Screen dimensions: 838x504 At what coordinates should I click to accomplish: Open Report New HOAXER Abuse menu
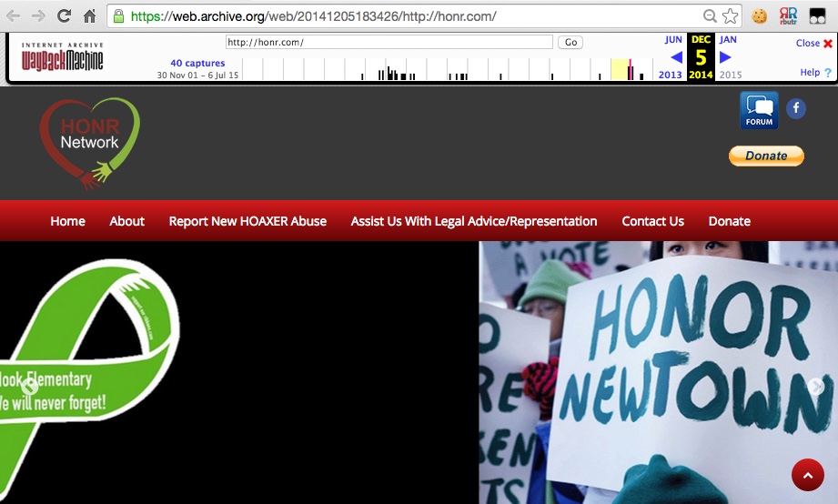pos(247,221)
